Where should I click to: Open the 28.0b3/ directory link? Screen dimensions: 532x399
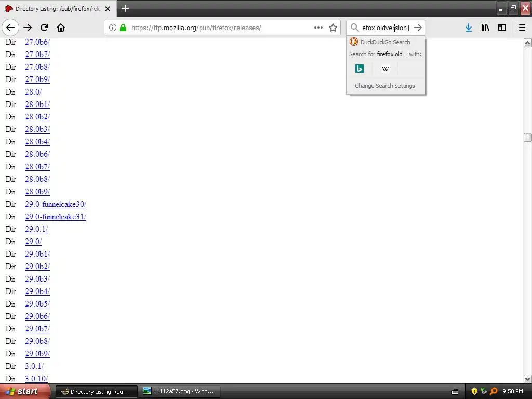pos(37,129)
